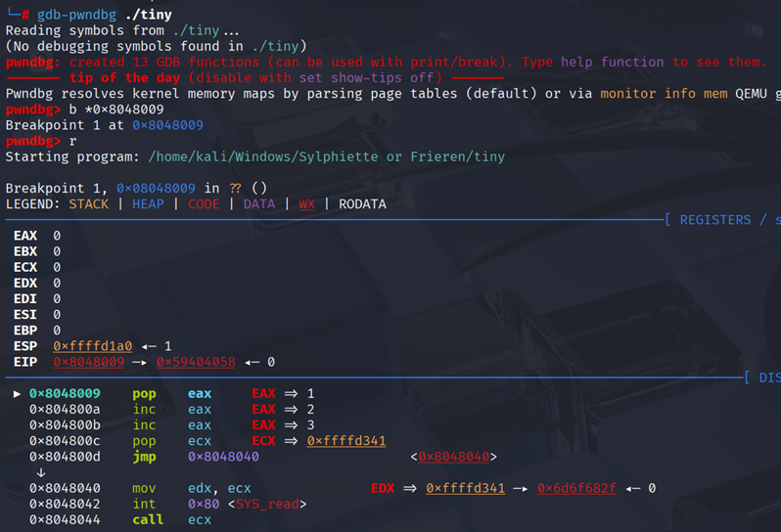
Task: Click the call ecx instruction line
Action: pos(171,519)
